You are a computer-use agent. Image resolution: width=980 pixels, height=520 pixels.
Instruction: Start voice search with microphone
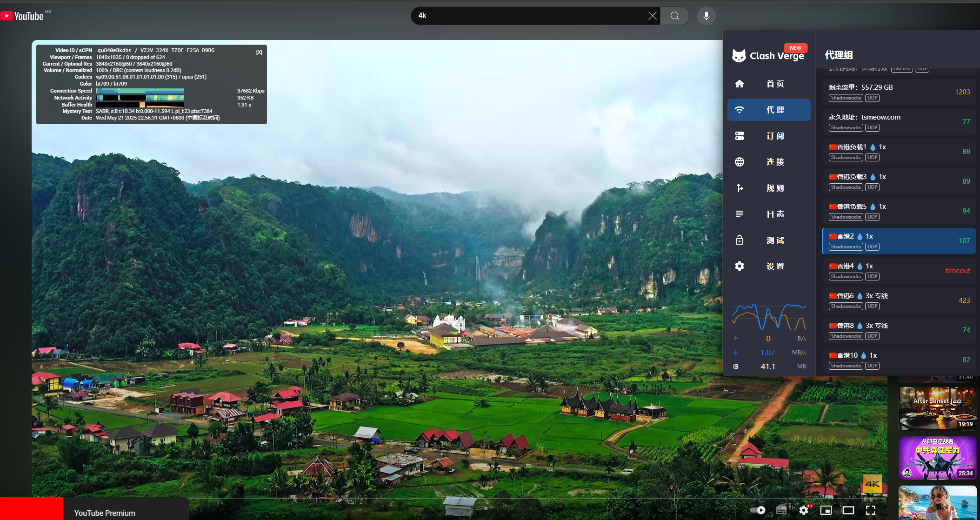tap(706, 16)
